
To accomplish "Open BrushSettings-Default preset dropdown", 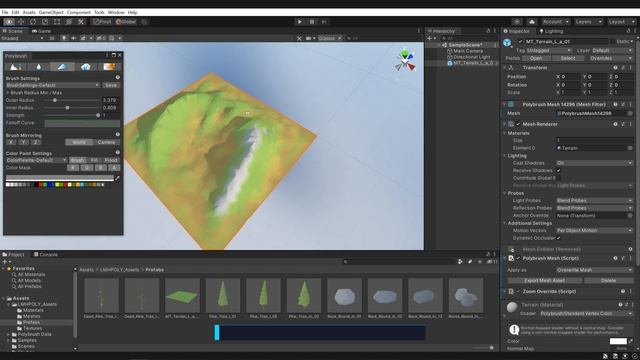I will (53, 85).
